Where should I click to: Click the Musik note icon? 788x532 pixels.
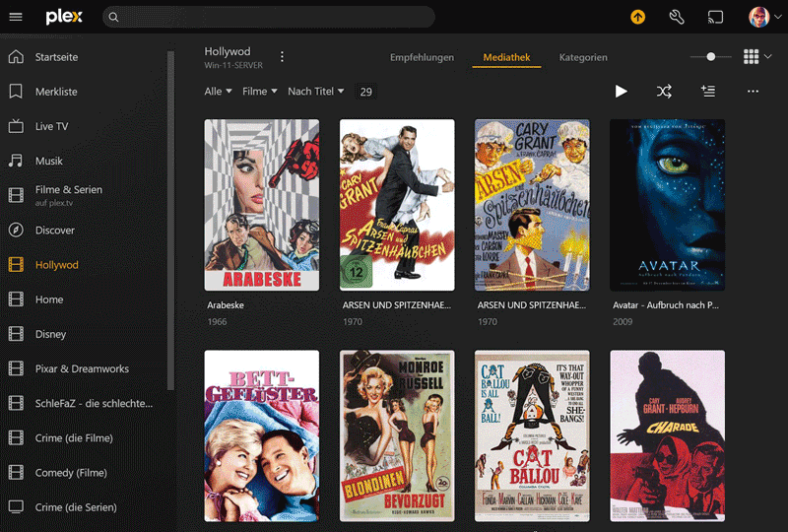pos(16,161)
